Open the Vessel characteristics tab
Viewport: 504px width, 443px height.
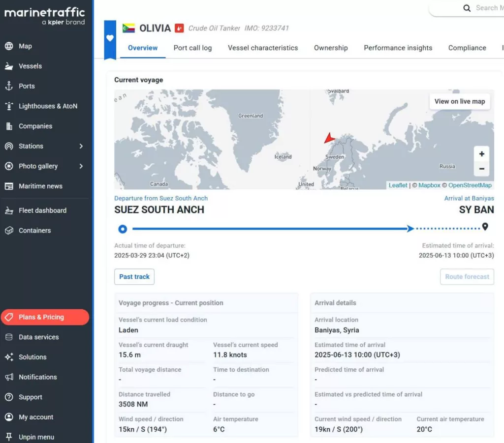click(262, 48)
